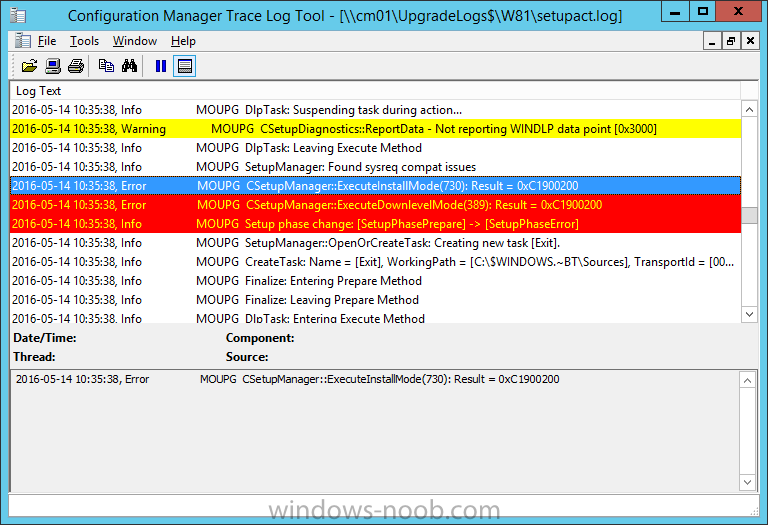Select the 'DlpTask: Entering Execute Method' row
Viewport: 768px width, 525px height.
[375, 317]
